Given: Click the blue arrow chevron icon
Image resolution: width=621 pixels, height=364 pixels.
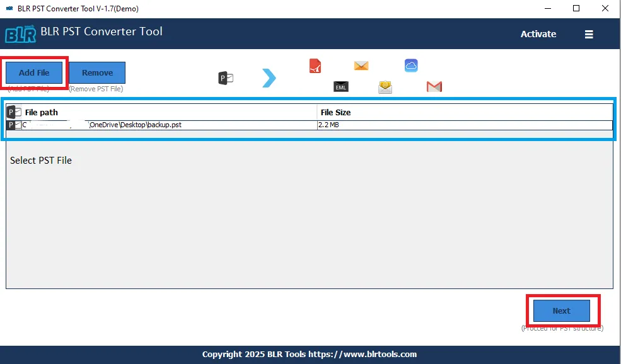Looking at the screenshot, I should pos(269,78).
